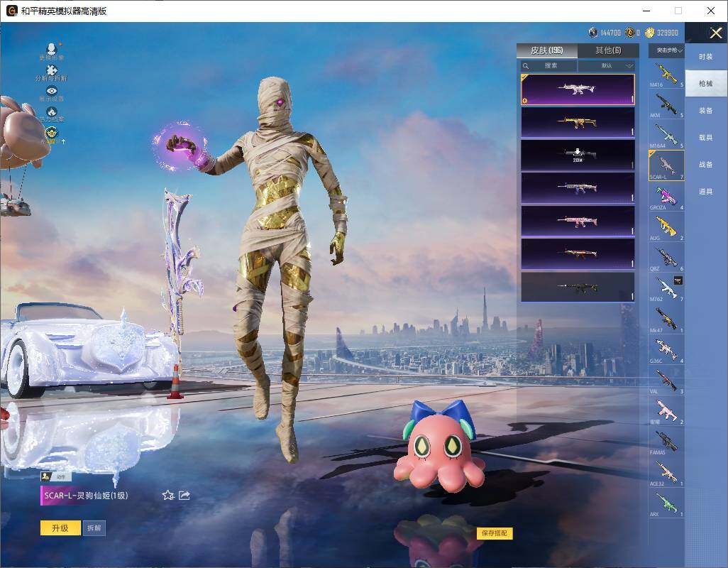Click the share arrow icon beside SCAR-L name
728x568 pixels.
click(184, 495)
